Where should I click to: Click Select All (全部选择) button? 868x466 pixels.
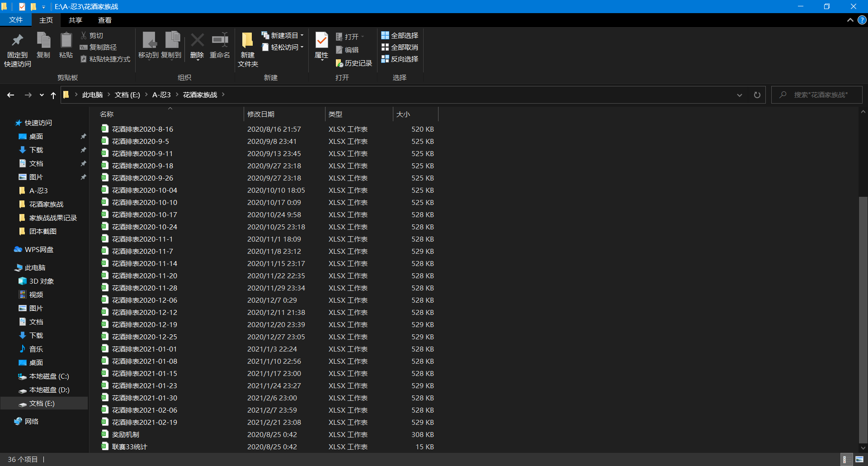pos(400,35)
